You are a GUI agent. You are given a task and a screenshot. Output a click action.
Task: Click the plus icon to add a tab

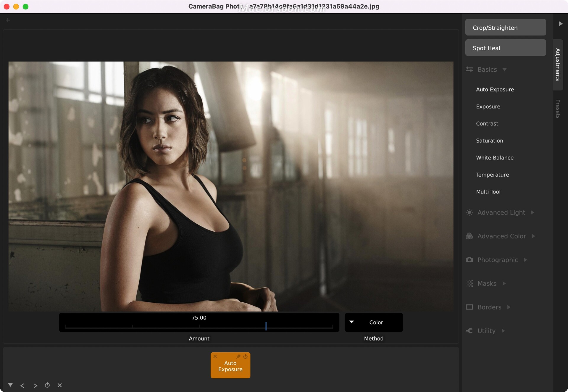8,20
